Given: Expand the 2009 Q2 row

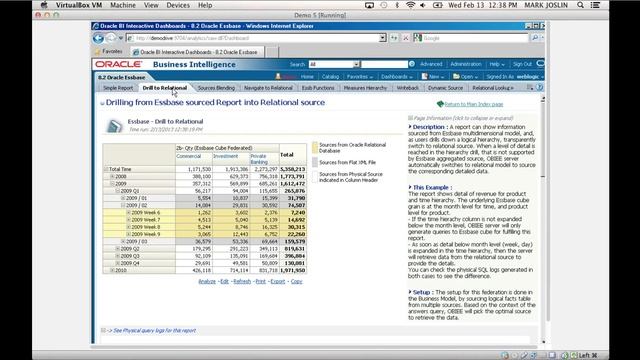Looking at the screenshot, I should [118, 249].
